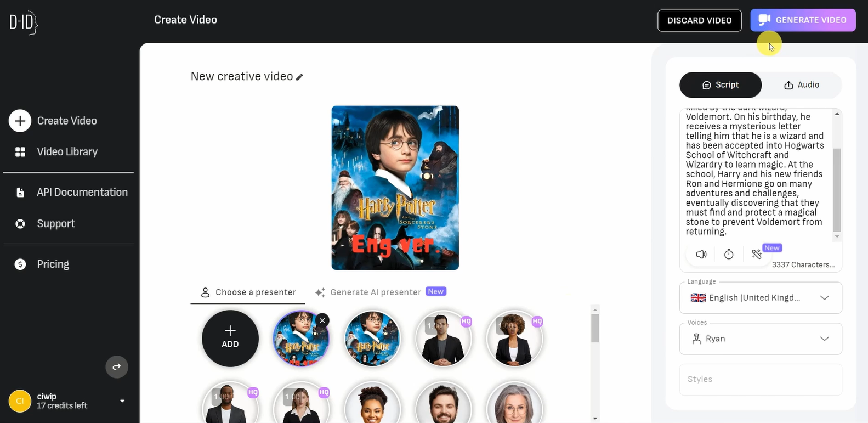Select the Choose a presenter tab
This screenshot has width=868, height=423.
[x=248, y=292]
